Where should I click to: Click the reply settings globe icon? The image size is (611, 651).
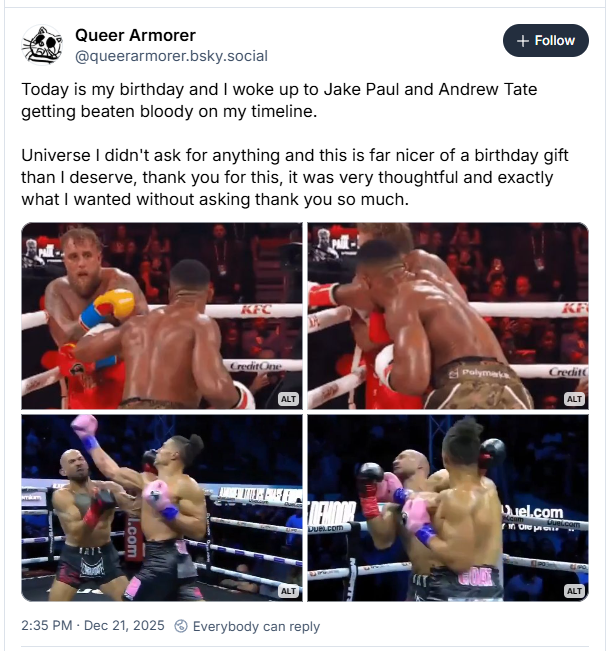(181, 626)
